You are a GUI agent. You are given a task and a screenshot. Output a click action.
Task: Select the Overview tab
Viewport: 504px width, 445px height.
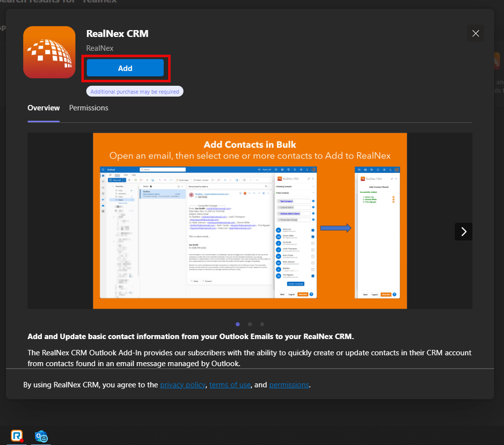click(44, 108)
